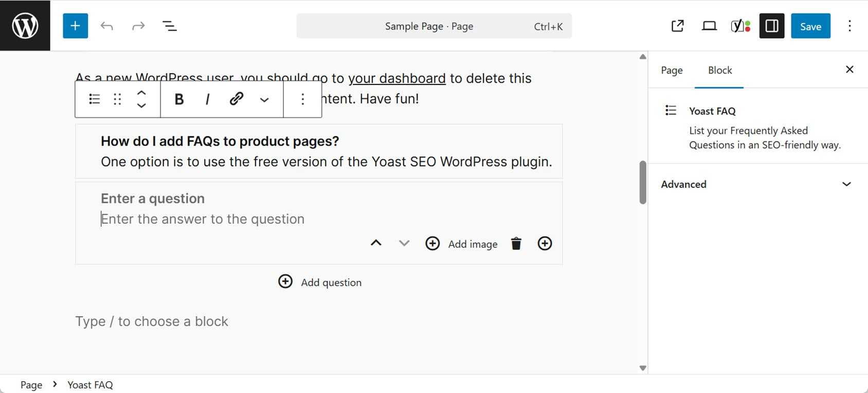Move the FAQ block up
The height and width of the screenshot is (393, 868).
[141, 93]
